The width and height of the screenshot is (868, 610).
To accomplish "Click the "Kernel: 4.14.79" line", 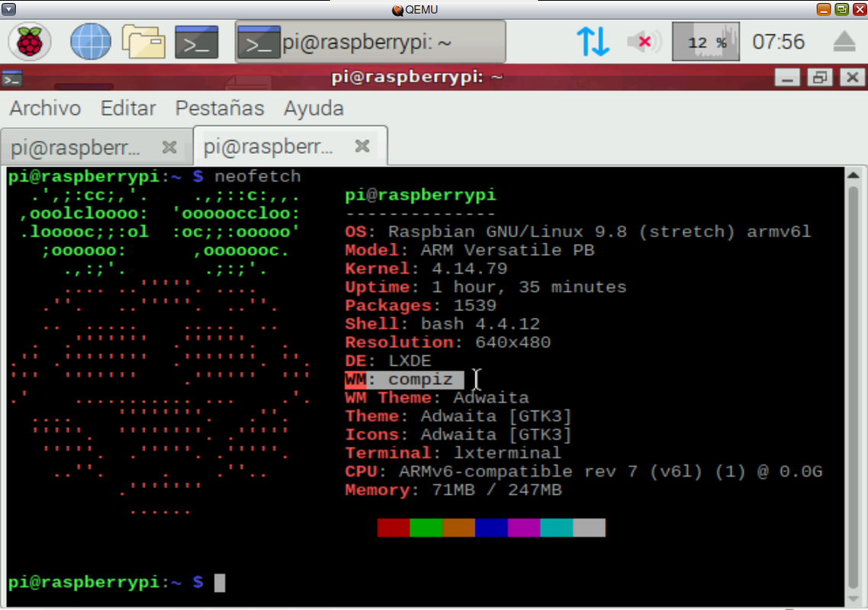I will point(426,268).
